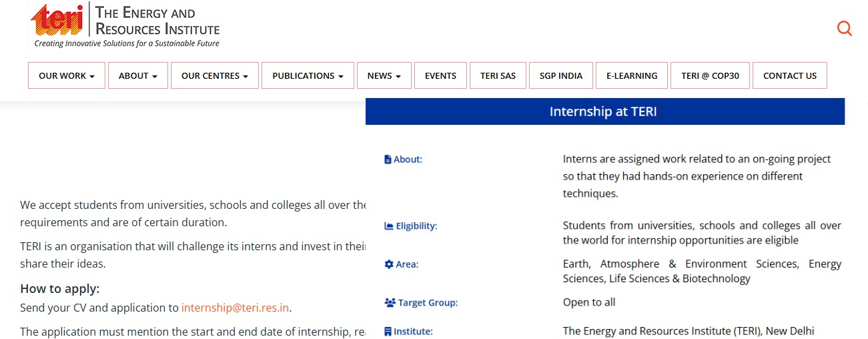
Task: Expand the Our Work dropdown
Action: click(67, 76)
